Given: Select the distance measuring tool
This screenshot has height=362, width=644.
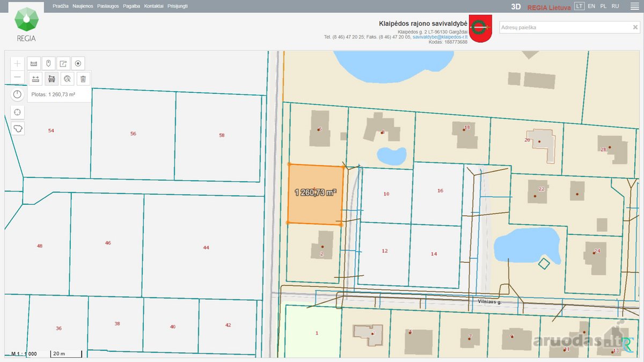Looking at the screenshot, I should tap(35, 79).
